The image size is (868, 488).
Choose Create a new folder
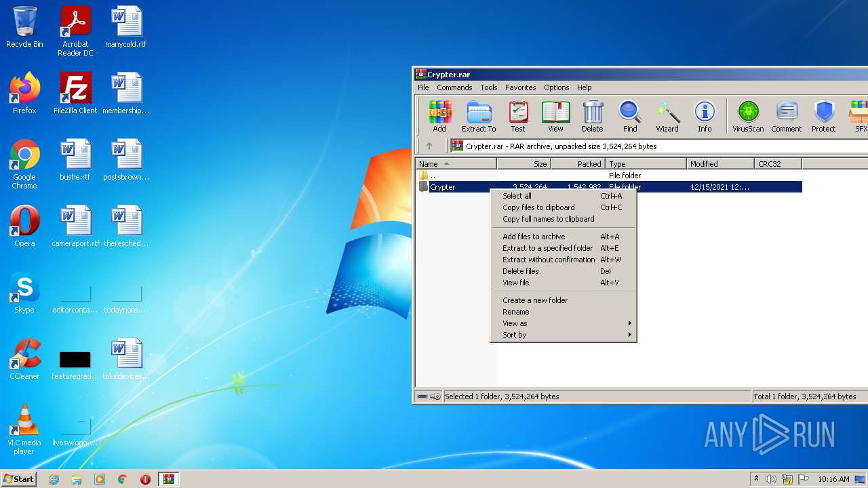coord(564,300)
